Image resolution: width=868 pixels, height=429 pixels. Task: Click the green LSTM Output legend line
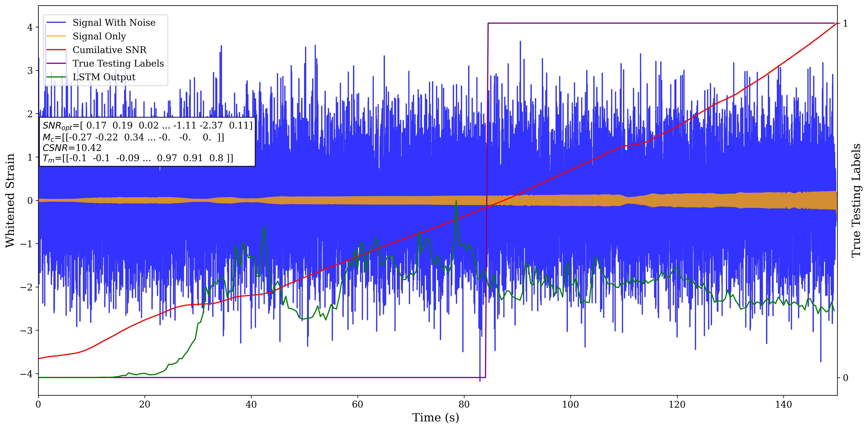coord(56,77)
